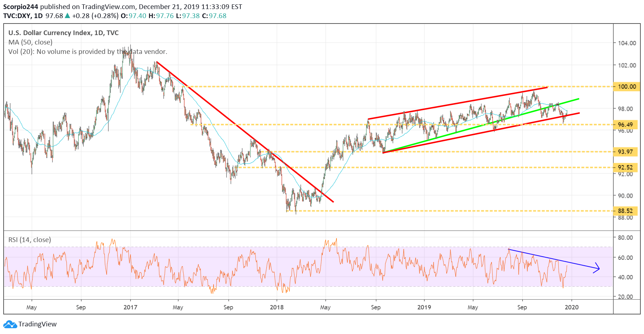The image size is (644, 334).
Task: Click the 'Scorpio244' author name
Action: [x=21, y=7]
